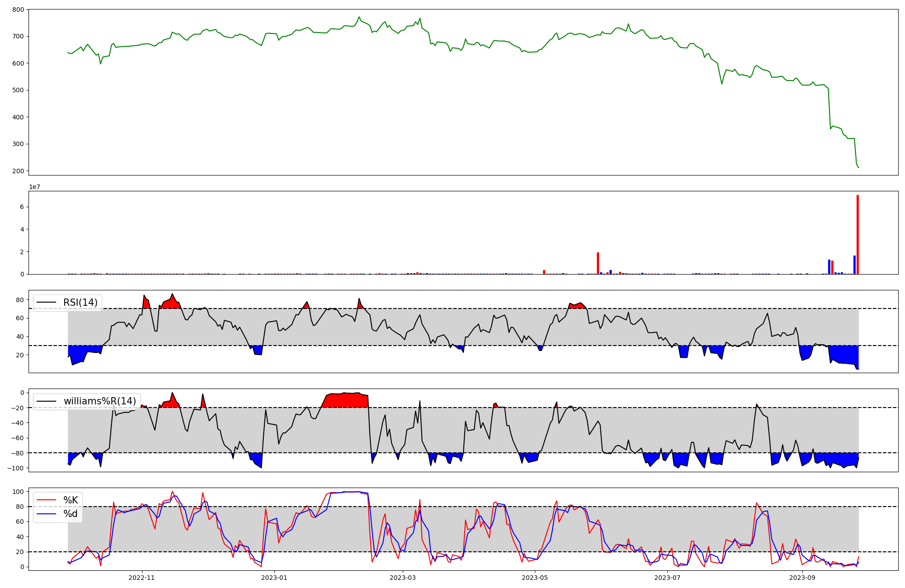
Task: Click the price line's peak near 770
Action: tap(359, 17)
